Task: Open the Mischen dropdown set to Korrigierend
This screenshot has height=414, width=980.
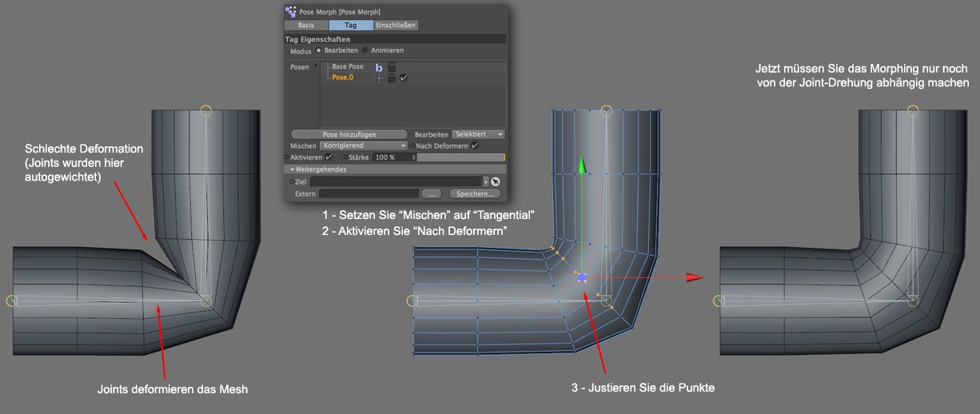Action: (362, 146)
